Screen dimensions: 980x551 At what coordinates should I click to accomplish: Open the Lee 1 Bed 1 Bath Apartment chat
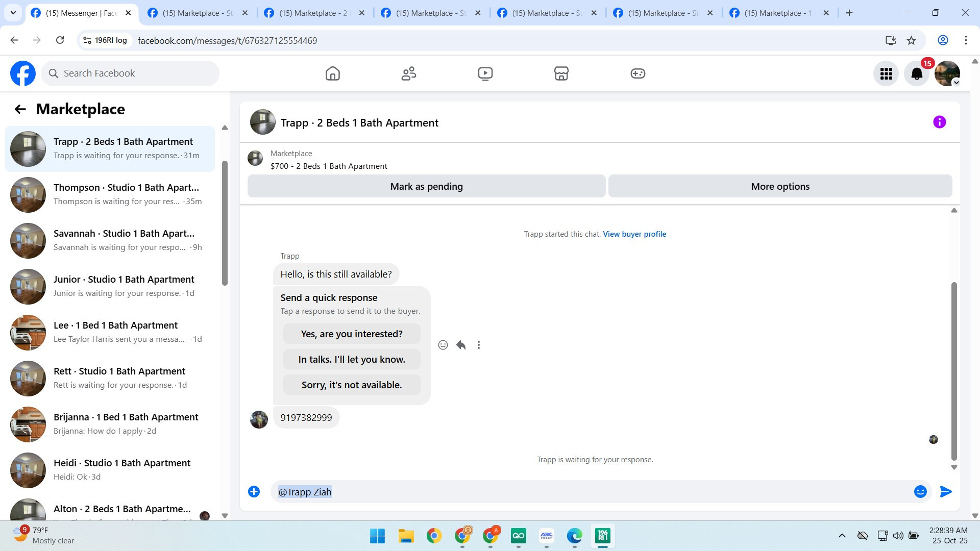[110, 332]
